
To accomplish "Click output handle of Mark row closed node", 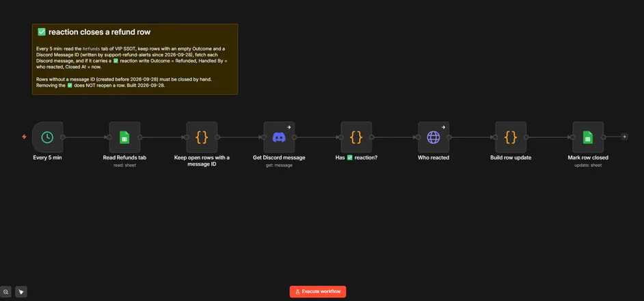I will (x=604, y=138).
